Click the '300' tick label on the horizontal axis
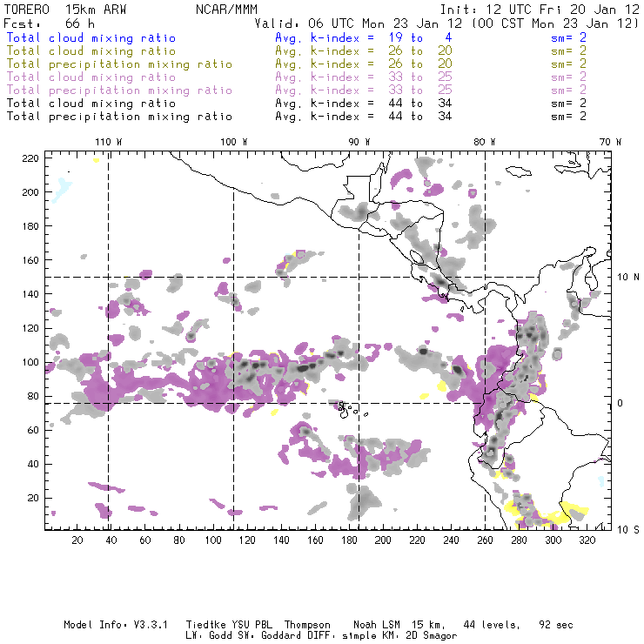Viewport: 644px width, 644px height. 553,540
